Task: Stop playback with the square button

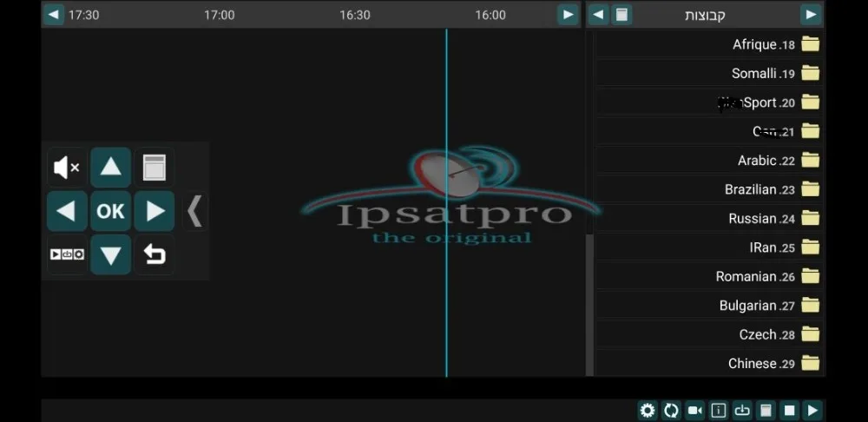Action: 789,411
